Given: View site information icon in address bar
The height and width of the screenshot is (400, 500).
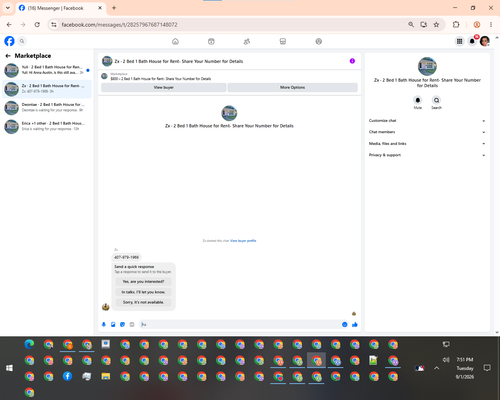Looking at the screenshot, I should click(x=54, y=25).
